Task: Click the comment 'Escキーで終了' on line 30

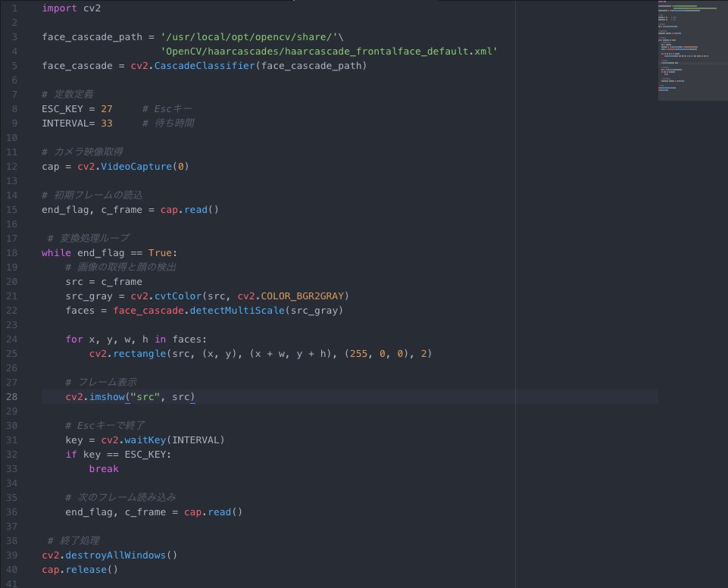Action: 105,426
